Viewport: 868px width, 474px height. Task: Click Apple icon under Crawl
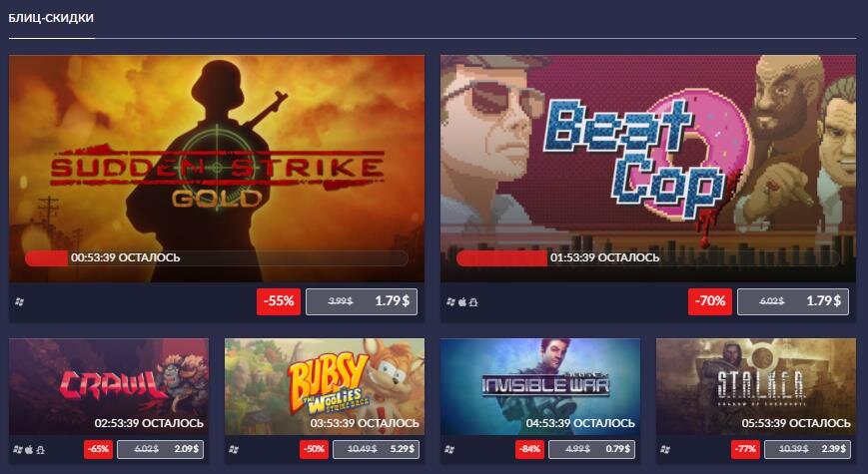pos(29,450)
